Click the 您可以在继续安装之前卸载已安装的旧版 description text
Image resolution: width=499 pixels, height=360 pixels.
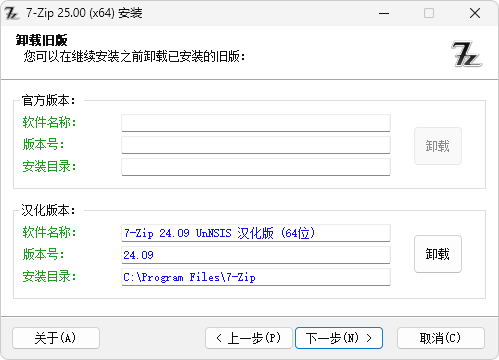(134, 56)
